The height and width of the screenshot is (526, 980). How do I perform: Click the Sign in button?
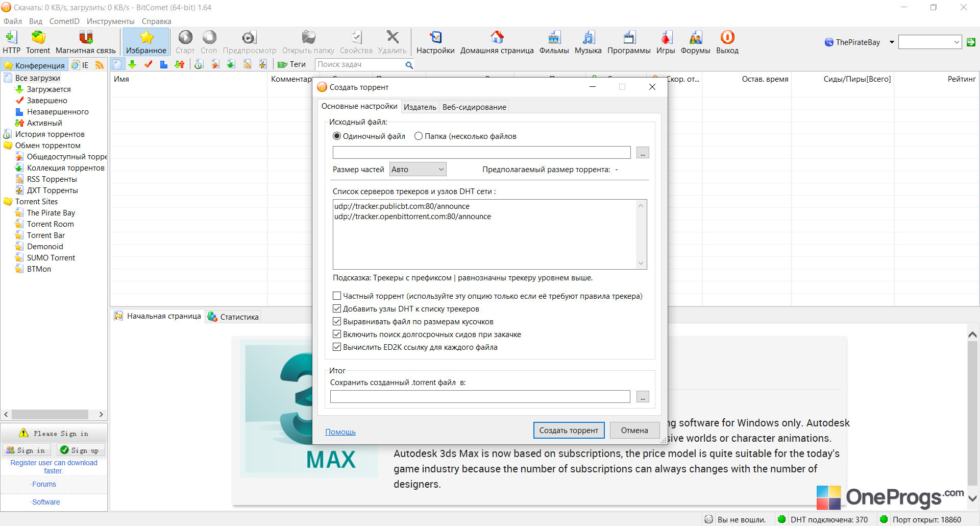click(x=27, y=450)
